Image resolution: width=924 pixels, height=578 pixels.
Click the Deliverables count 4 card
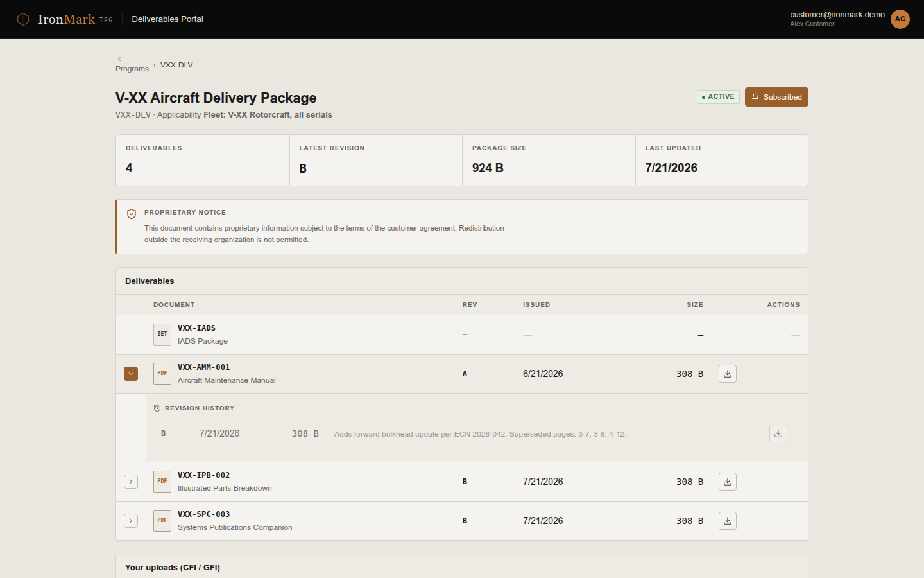[203, 161]
